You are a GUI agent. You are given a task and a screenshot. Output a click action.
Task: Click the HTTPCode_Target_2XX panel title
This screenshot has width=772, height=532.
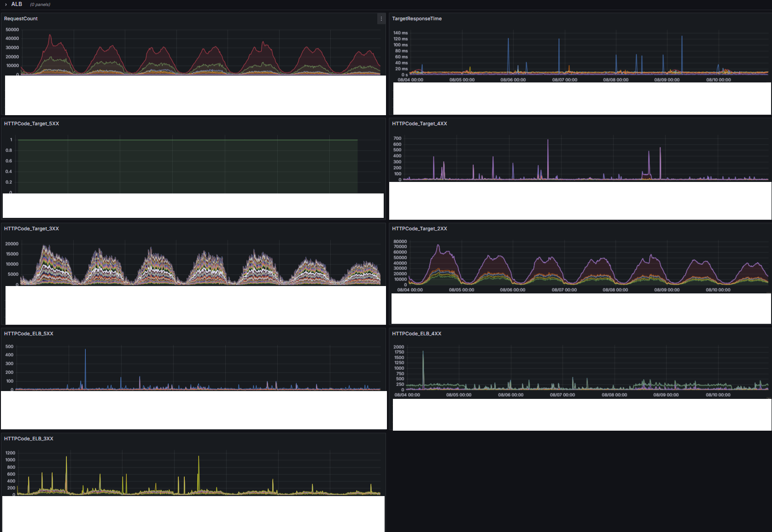(419, 228)
